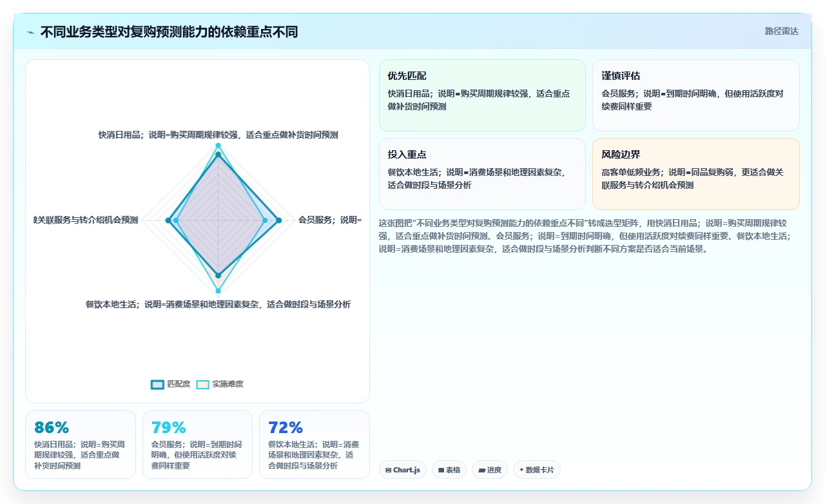Click the 86% stat card

(81, 445)
